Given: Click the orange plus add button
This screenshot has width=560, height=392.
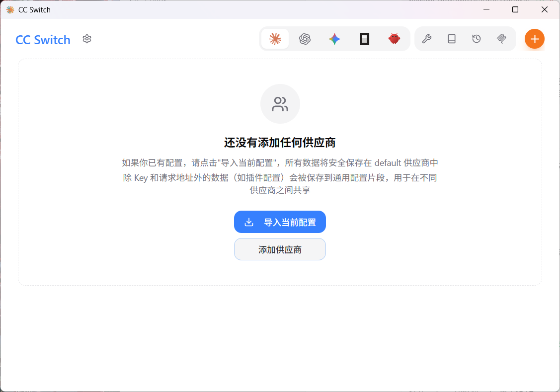Looking at the screenshot, I should 535,39.
